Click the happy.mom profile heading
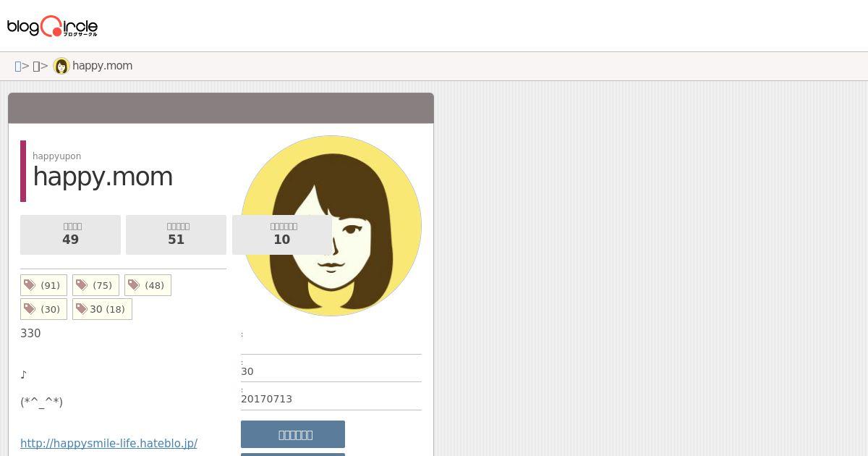 103,177
